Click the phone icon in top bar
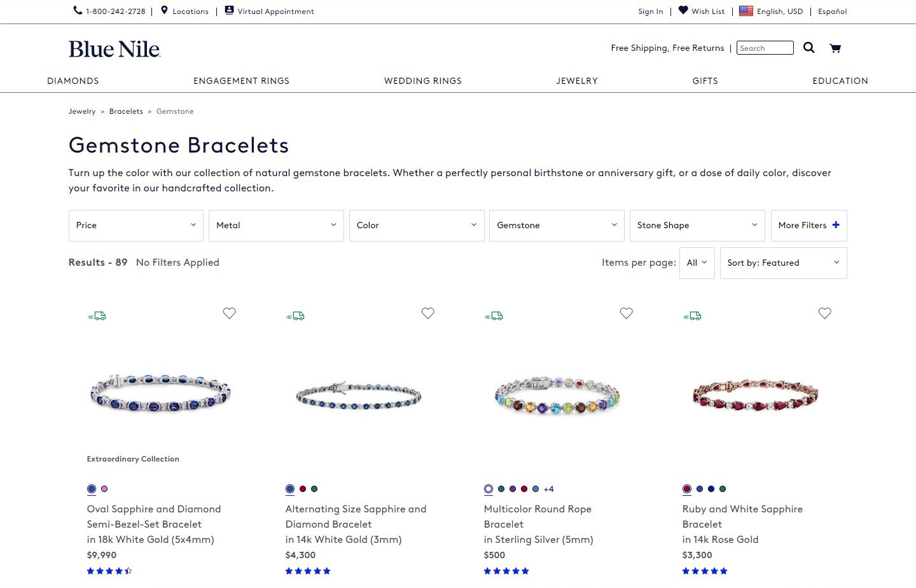 coord(78,10)
